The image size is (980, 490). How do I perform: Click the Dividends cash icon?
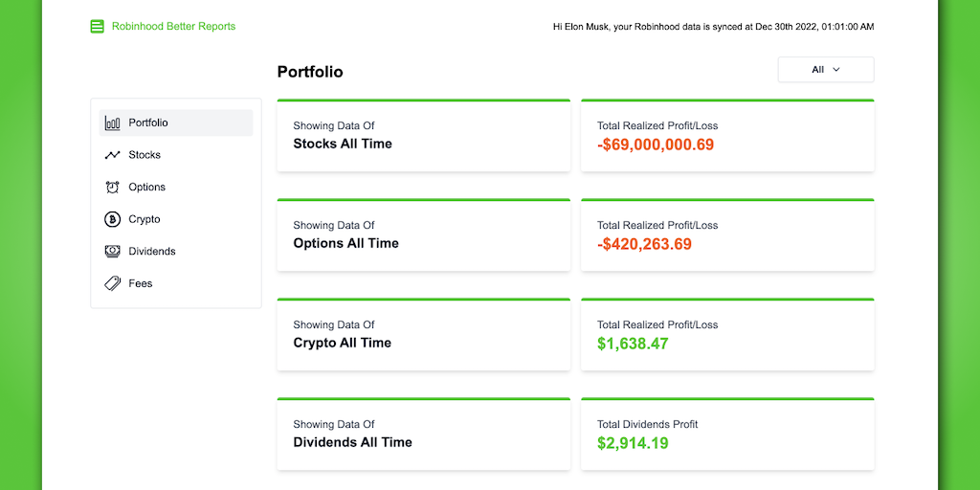113,252
